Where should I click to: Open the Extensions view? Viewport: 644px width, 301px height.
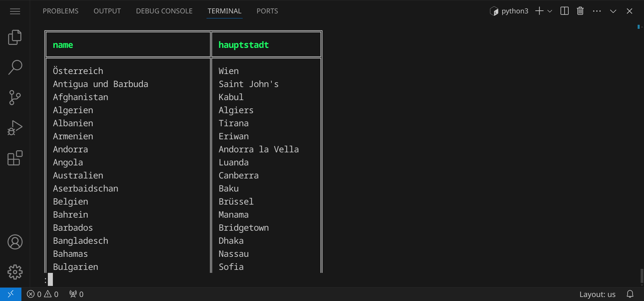pos(15,158)
